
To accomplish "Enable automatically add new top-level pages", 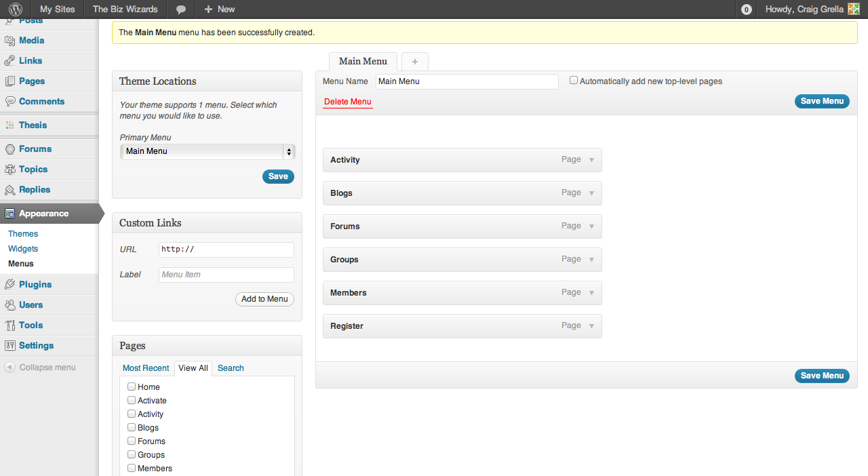I will point(574,80).
